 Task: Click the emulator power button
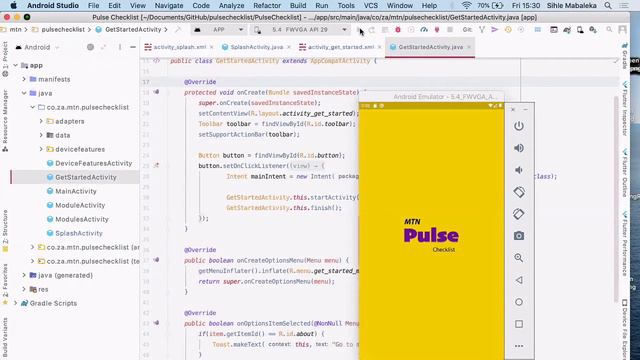pos(519,126)
